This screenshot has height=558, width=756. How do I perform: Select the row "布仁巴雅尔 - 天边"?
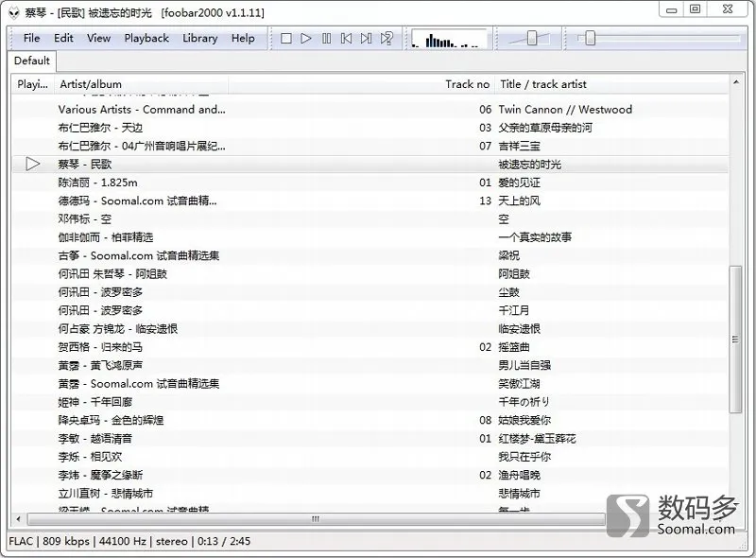370,128
